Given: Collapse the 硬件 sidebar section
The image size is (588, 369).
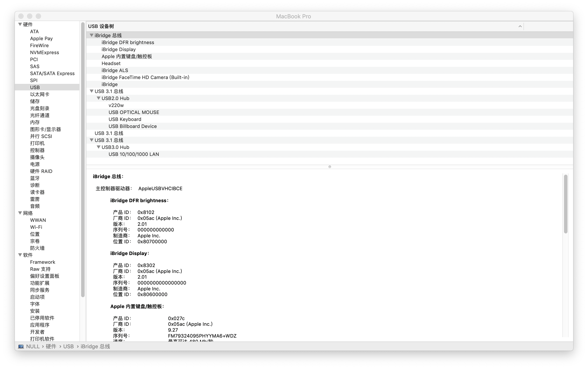Looking at the screenshot, I should [x=20, y=24].
